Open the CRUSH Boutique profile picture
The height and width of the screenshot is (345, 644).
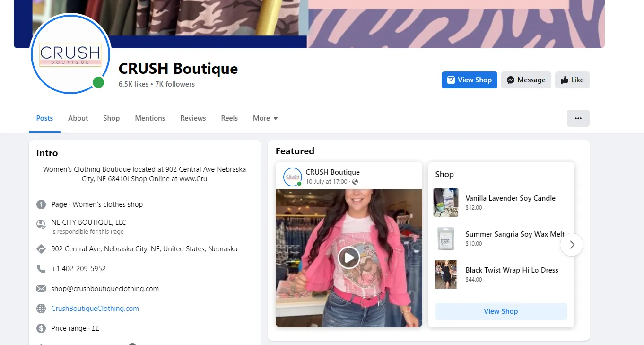point(70,54)
